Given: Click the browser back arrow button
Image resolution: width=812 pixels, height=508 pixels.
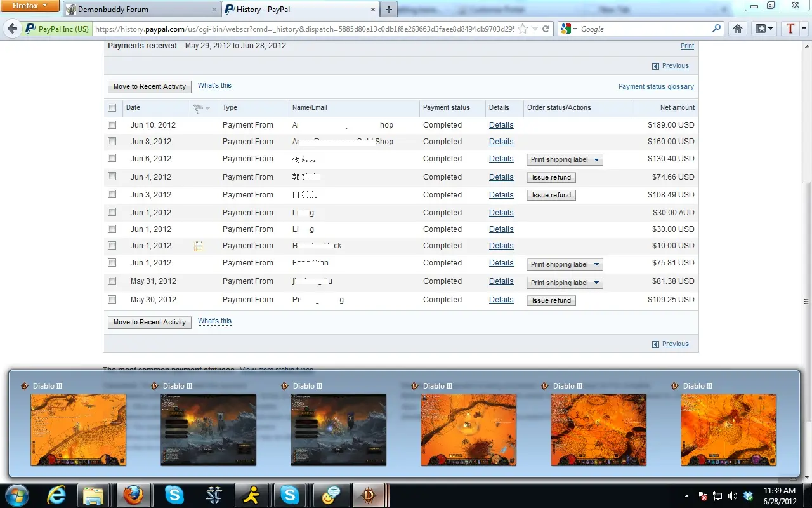Looking at the screenshot, I should pyautogui.click(x=12, y=29).
